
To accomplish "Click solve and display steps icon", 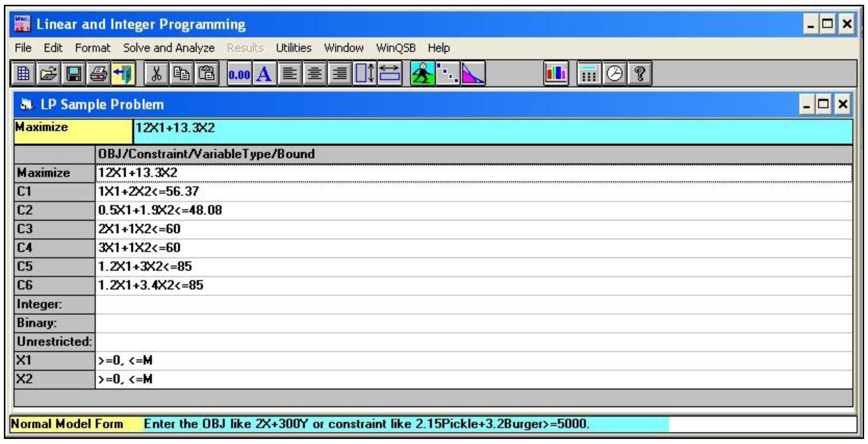I will click(448, 74).
